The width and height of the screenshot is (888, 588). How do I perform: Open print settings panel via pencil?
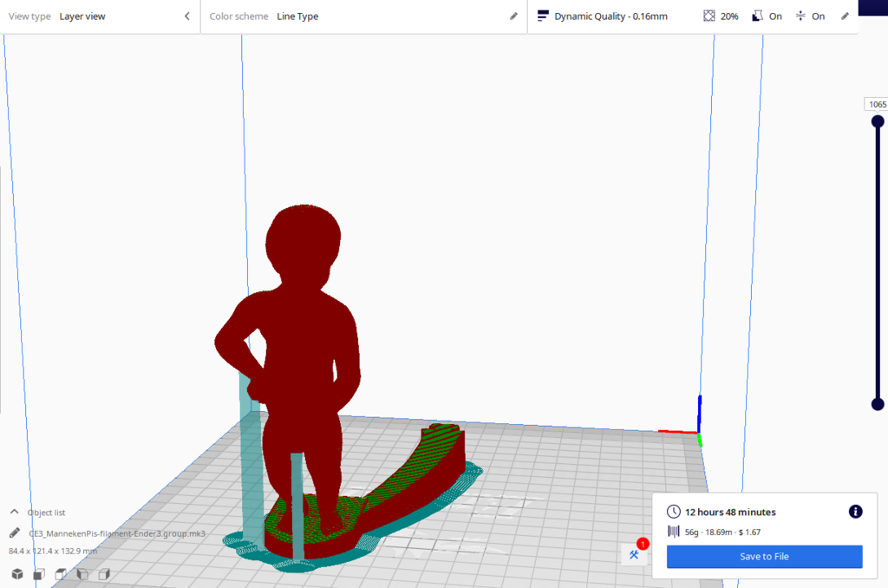click(846, 16)
